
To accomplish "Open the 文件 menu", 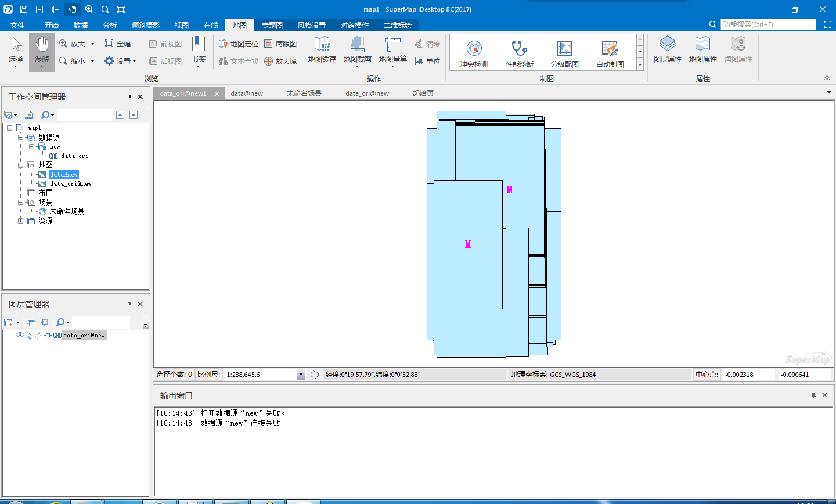I will pyautogui.click(x=17, y=25).
